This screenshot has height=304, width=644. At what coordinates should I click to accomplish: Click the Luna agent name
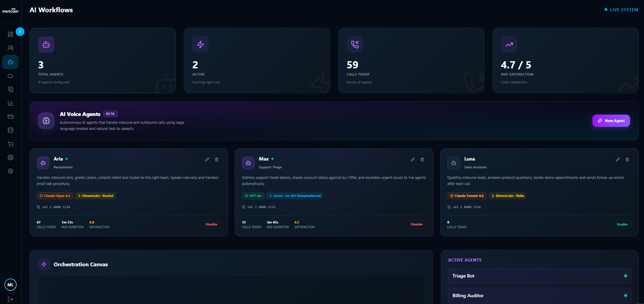coord(469,159)
